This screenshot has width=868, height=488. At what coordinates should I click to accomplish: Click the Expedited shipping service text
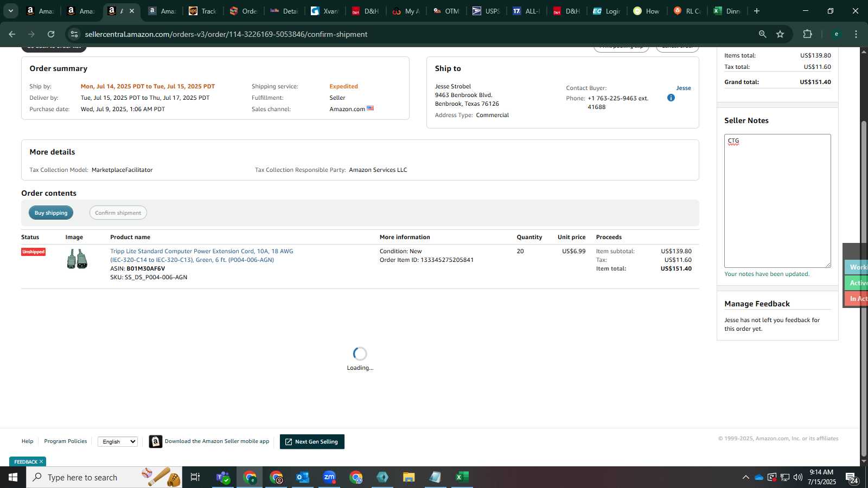tap(343, 86)
